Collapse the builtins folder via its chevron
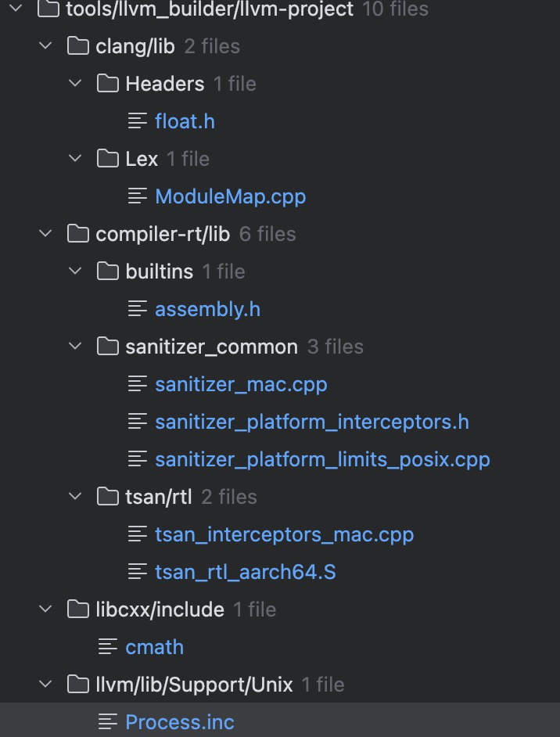 (x=74, y=271)
